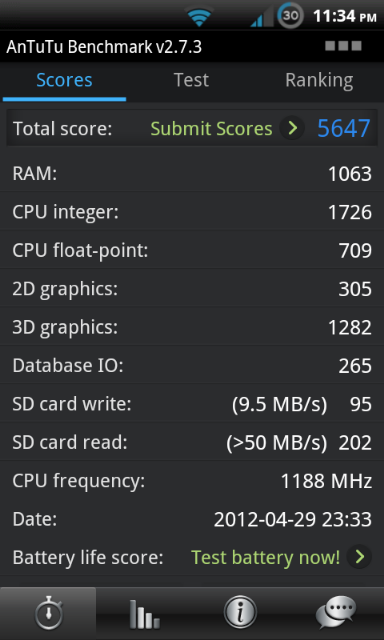Tap the cellular signal strength icon

click(x=262, y=18)
